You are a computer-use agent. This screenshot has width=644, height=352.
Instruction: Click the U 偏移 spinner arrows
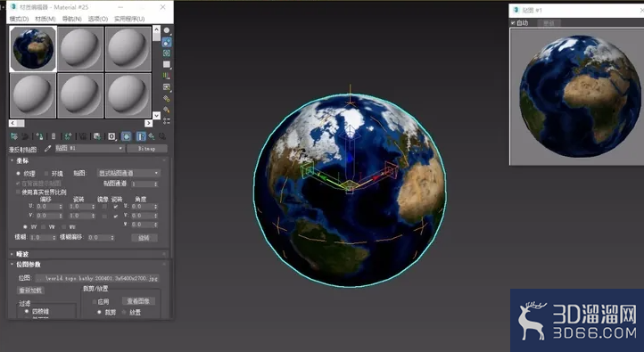click(61, 207)
